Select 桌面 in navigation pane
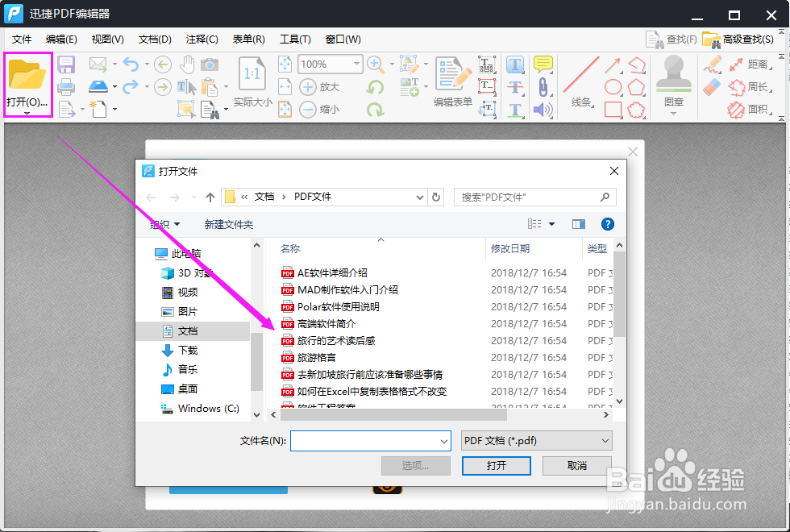The image size is (790, 532). point(187,389)
